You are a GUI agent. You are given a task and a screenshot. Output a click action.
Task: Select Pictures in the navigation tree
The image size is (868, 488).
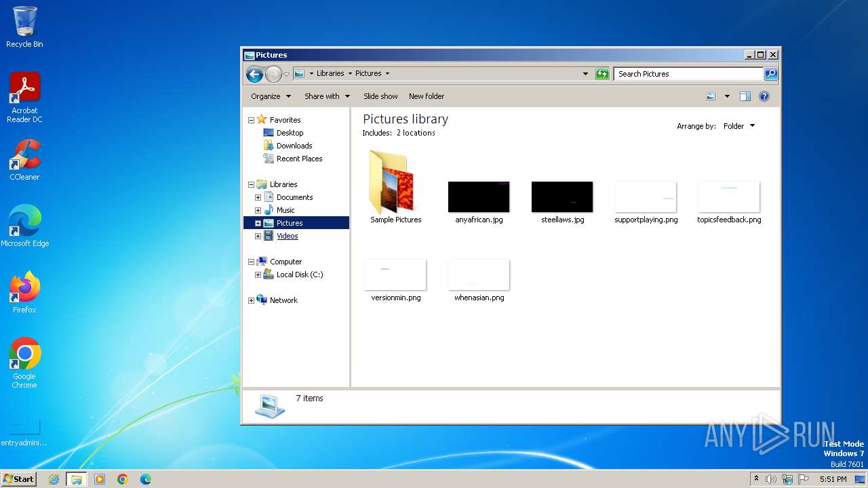click(290, 223)
